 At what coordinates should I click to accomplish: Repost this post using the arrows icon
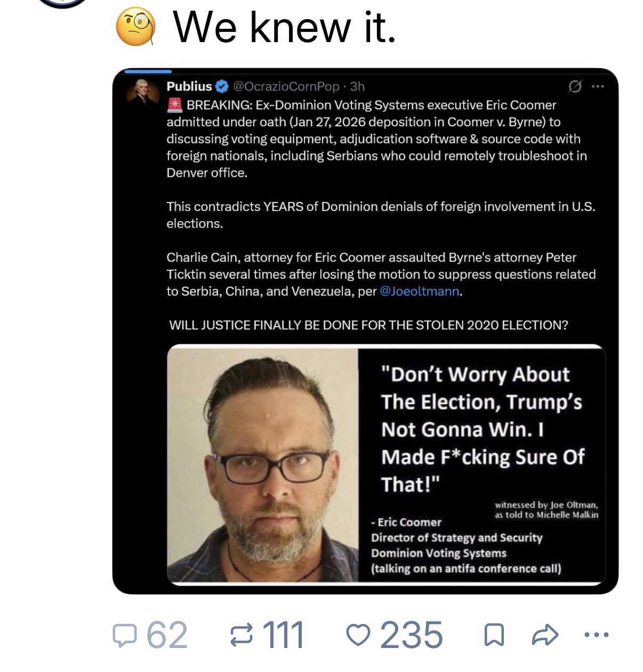click(x=240, y=635)
